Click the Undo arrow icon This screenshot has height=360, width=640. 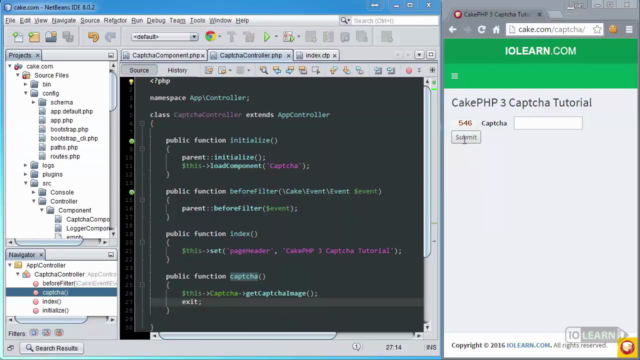(x=93, y=37)
